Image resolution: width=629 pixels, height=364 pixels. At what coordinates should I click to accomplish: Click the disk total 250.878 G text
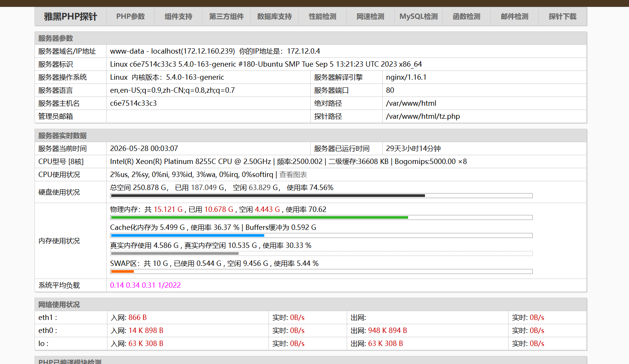139,187
